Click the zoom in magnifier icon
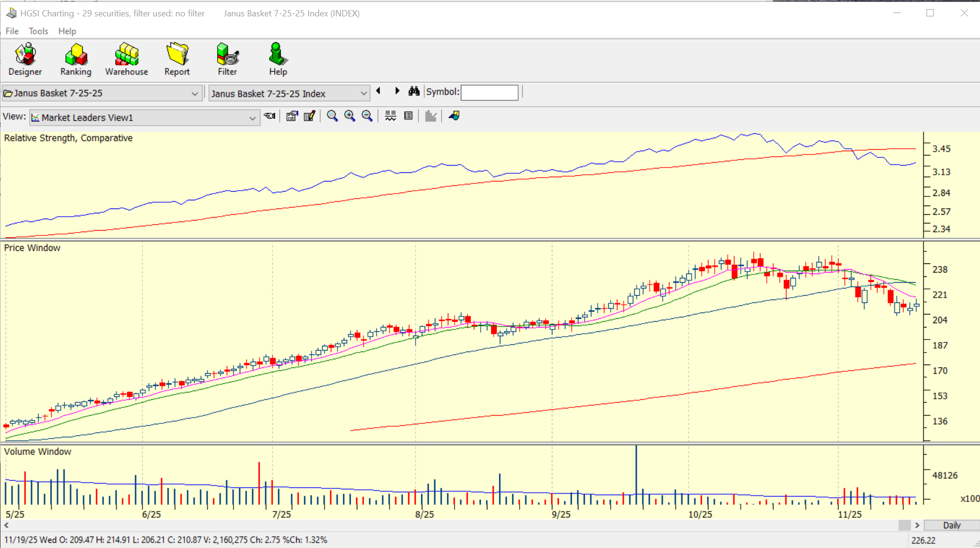Screen dimensions: 980x548 (x=350, y=116)
